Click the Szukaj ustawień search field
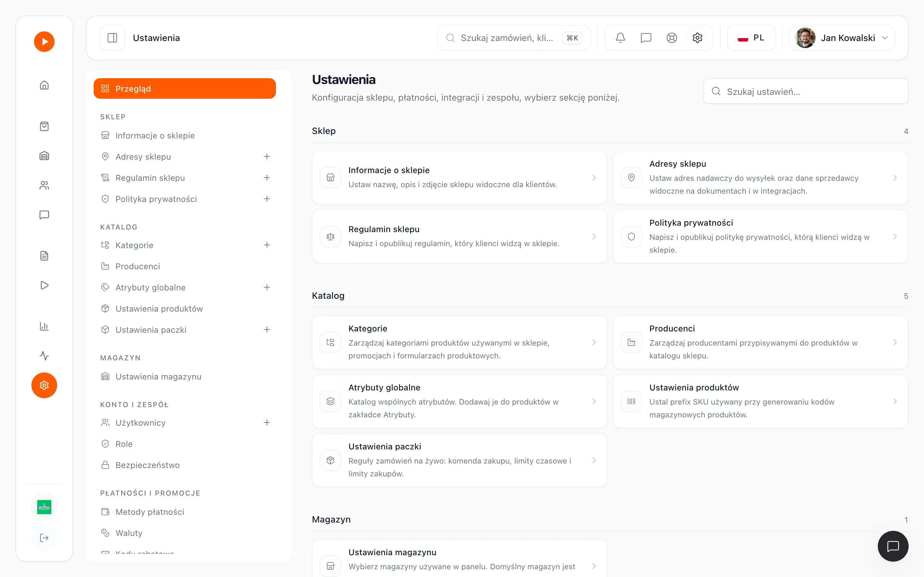 tap(806, 91)
